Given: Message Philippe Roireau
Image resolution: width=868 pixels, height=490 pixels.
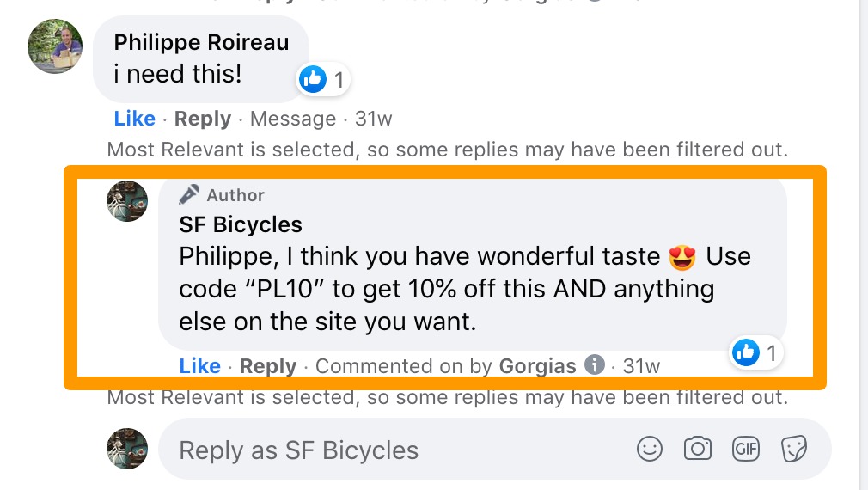Looking at the screenshot, I should click(292, 119).
